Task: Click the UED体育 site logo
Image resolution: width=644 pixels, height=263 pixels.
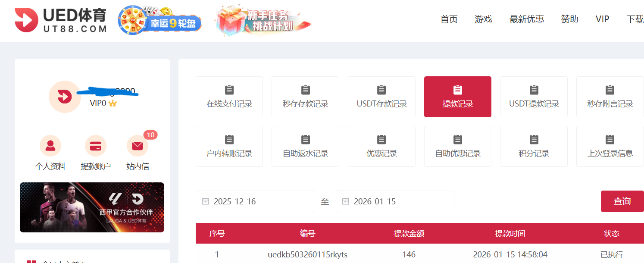Action: (60, 20)
